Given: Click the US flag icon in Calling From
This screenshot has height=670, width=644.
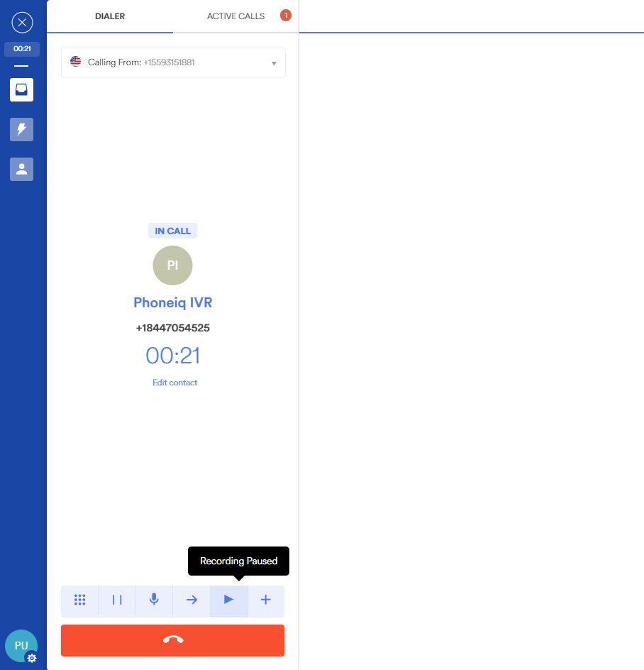Looking at the screenshot, I should [76, 62].
